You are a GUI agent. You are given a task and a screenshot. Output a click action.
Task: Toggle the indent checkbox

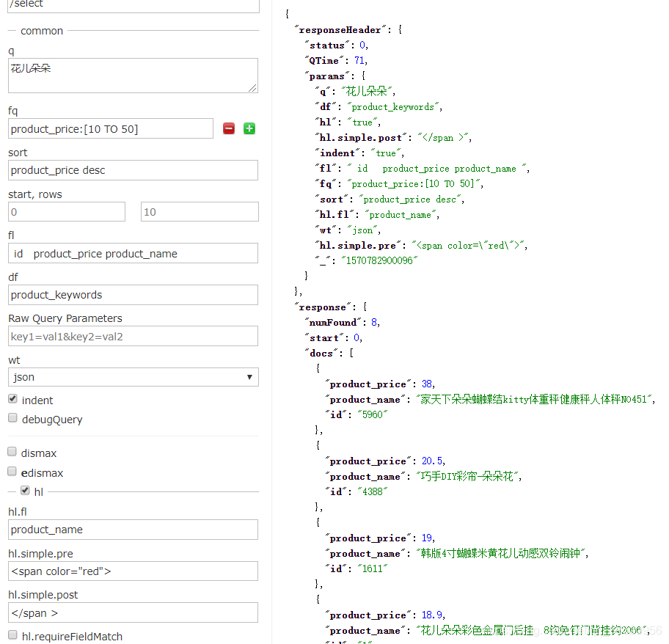(12, 400)
